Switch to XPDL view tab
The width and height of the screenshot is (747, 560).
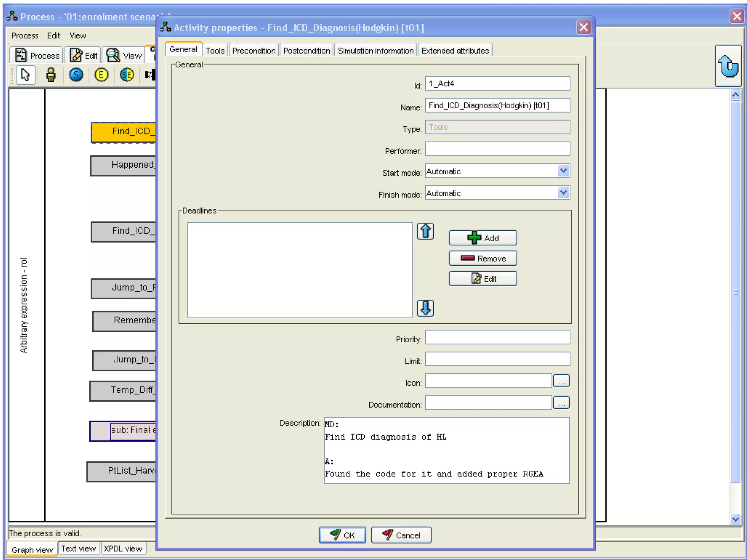pos(123,549)
